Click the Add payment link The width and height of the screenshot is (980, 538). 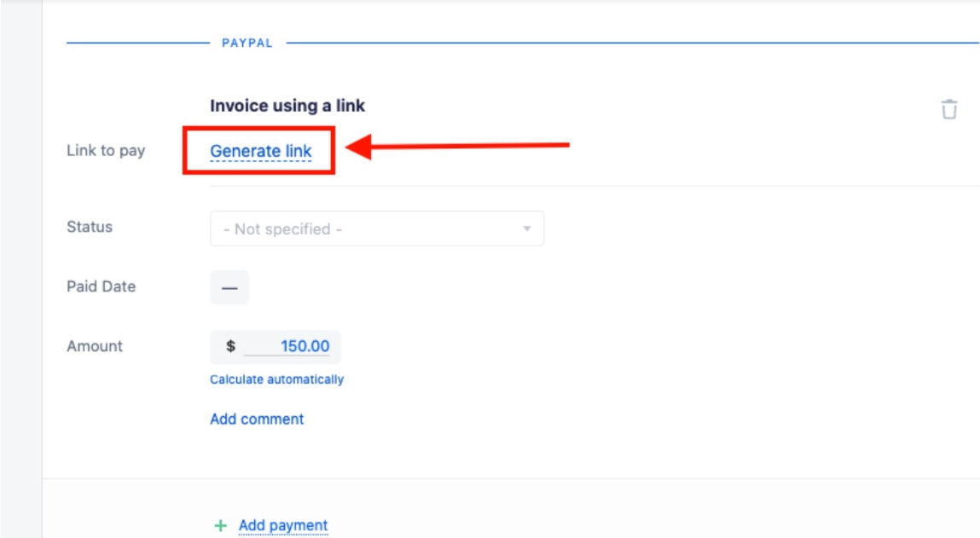point(283,525)
